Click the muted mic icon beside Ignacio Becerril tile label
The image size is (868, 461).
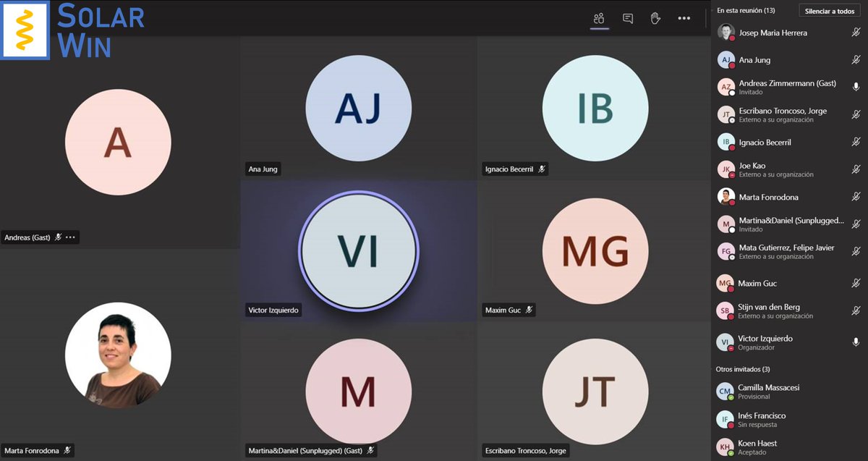click(542, 169)
